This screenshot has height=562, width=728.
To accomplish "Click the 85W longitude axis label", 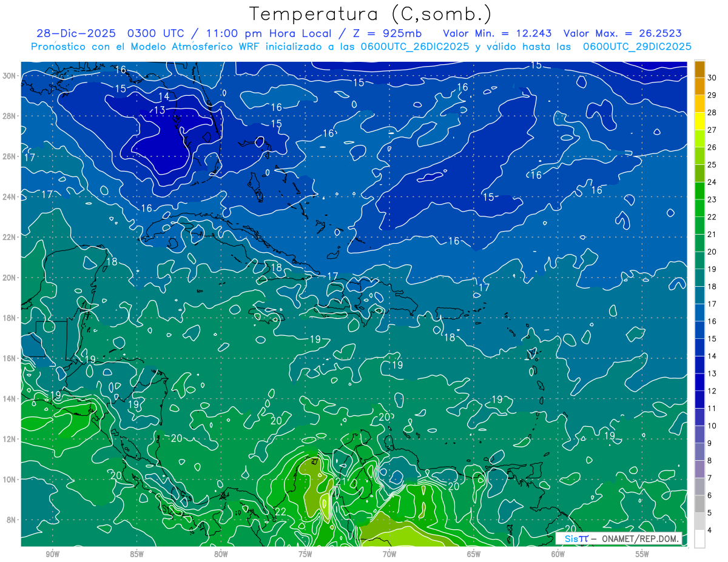I will [x=136, y=554].
